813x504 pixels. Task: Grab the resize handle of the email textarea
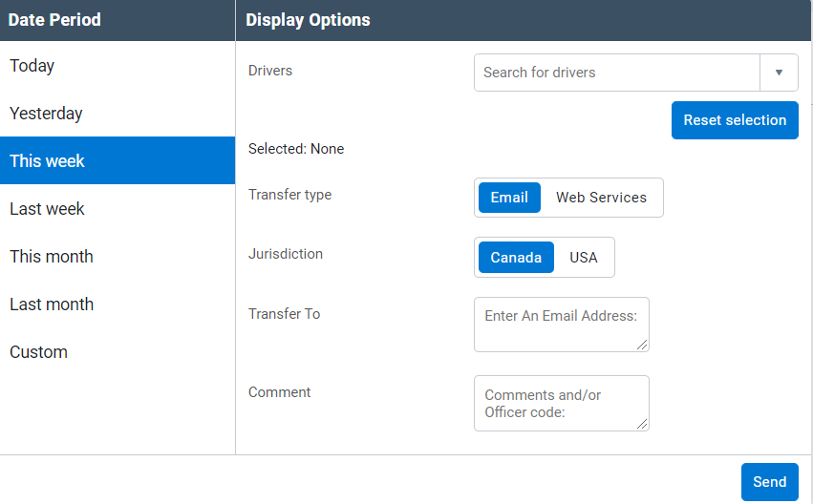pos(643,346)
